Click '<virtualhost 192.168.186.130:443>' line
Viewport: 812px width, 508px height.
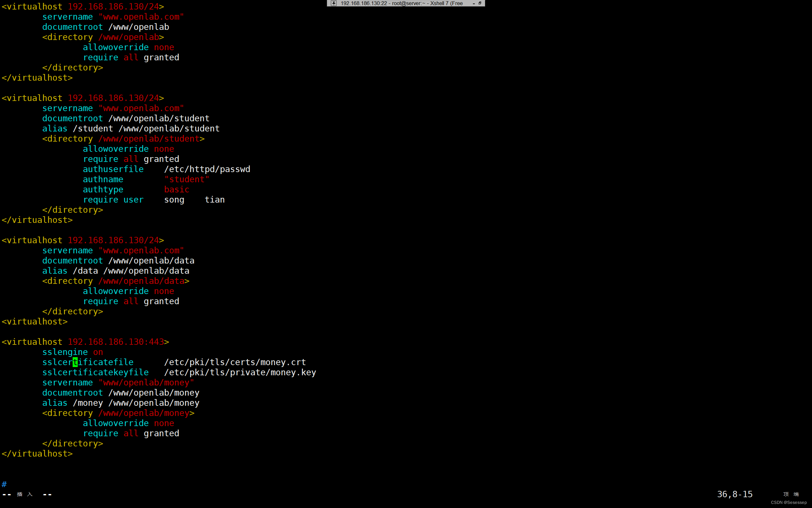pyautogui.click(x=85, y=342)
